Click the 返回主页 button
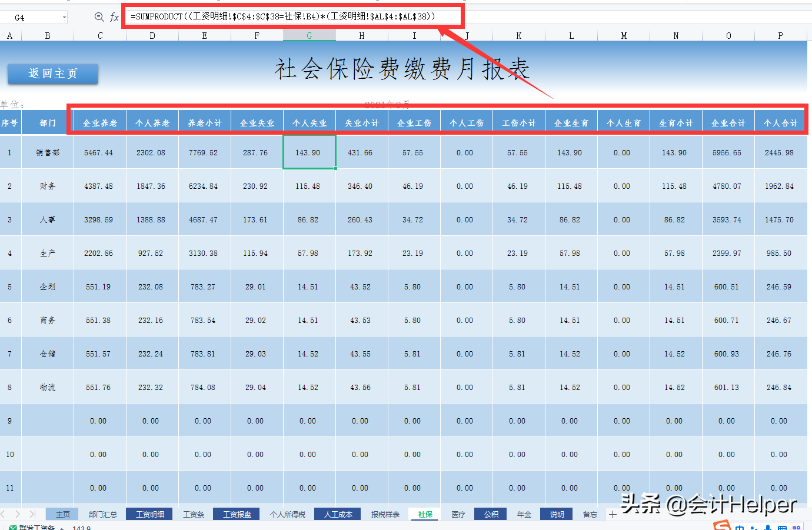Screen dimensions: 812x530 click(52, 74)
